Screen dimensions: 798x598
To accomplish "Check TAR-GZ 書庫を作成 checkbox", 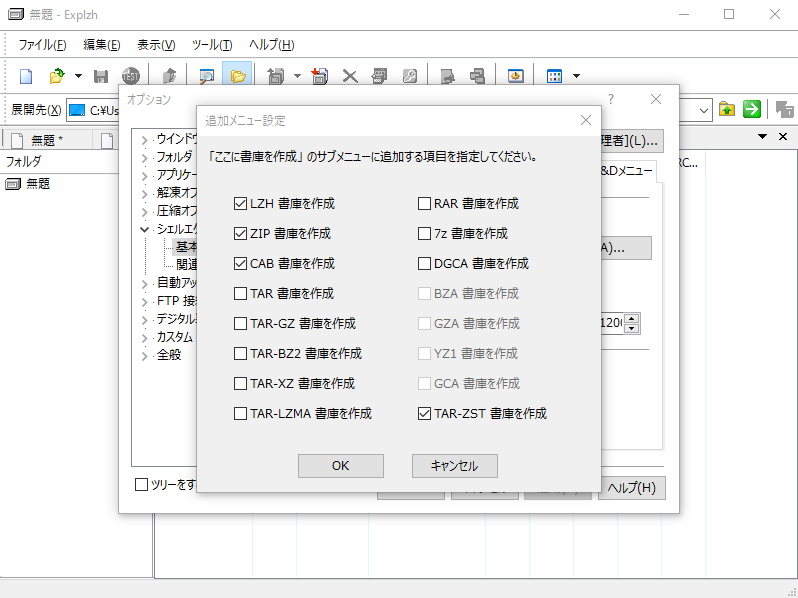I will 240,324.
